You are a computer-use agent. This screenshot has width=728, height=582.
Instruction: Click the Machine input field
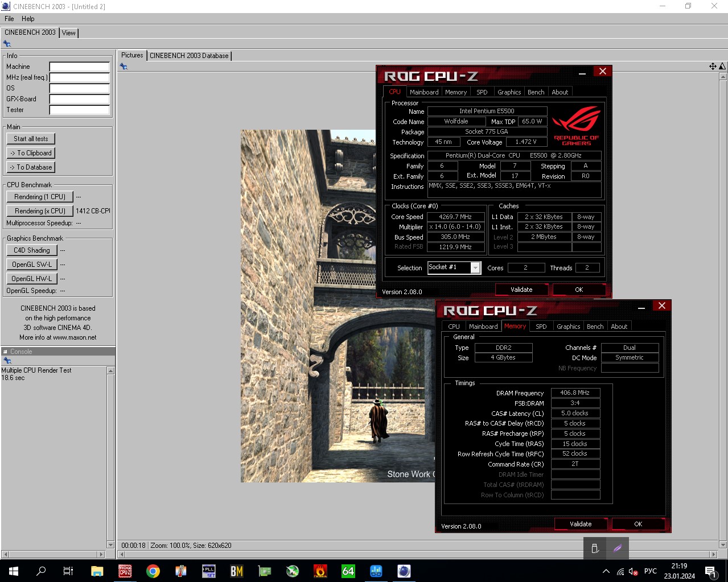coord(79,67)
